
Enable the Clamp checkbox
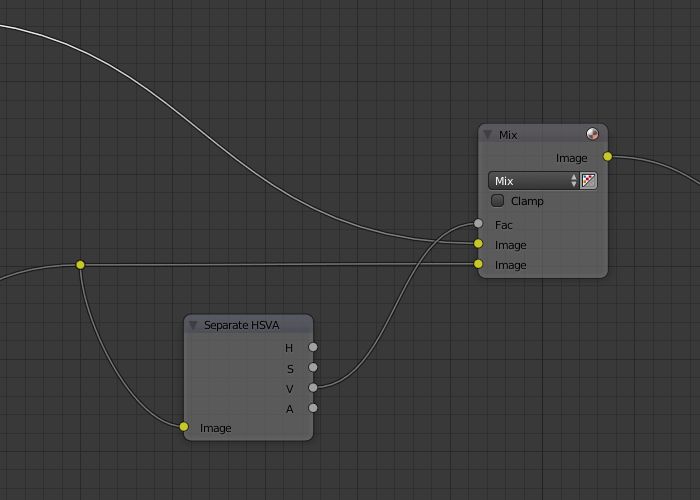(497, 200)
